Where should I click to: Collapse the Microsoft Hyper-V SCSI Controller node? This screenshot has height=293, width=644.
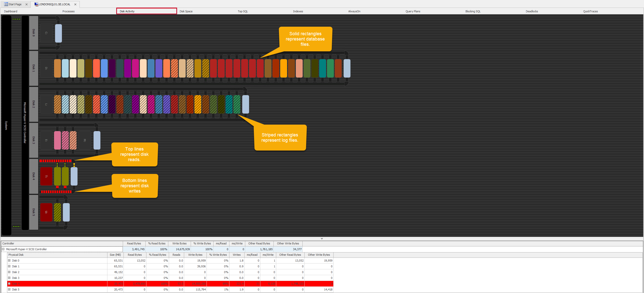pyautogui.click(x=3, y=249)
